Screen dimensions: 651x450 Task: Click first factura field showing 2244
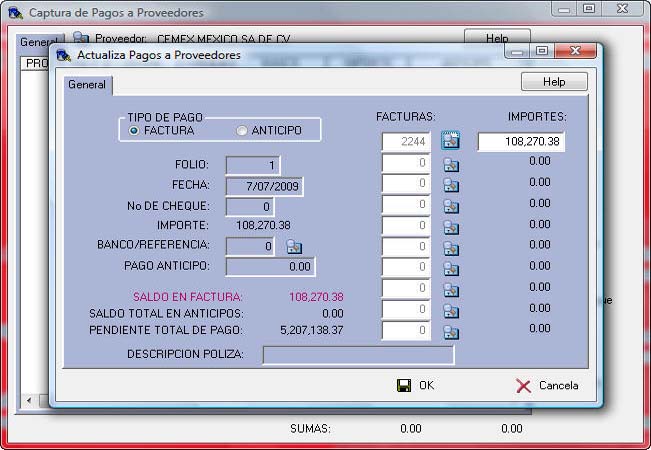point(406,141)
